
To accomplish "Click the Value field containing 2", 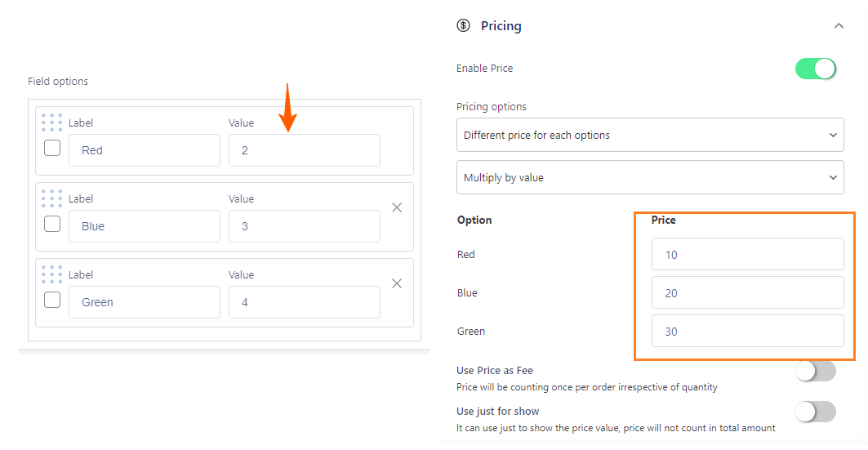I will point(305,150).
